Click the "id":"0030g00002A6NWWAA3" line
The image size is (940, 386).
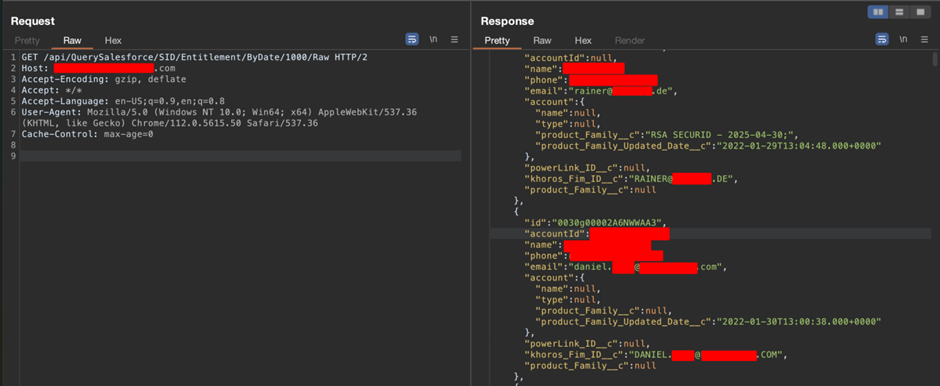pyautogui.click(x=595, y=223)
